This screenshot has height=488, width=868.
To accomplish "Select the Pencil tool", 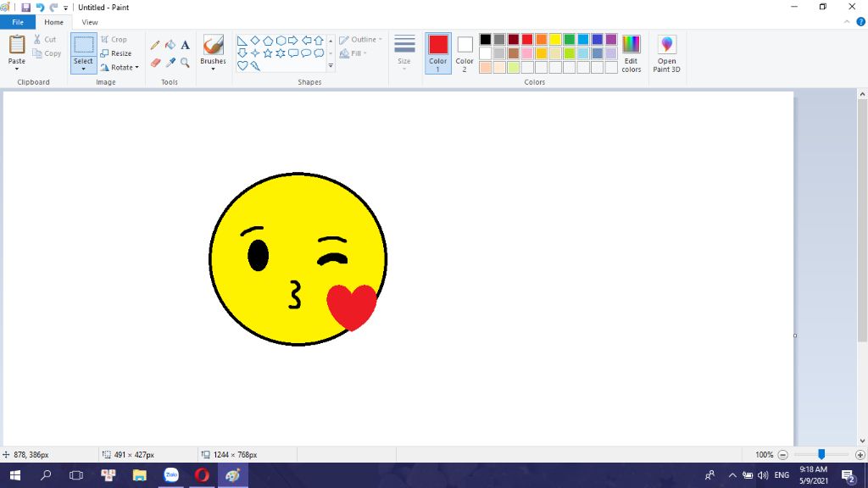I will click(154, 45).
